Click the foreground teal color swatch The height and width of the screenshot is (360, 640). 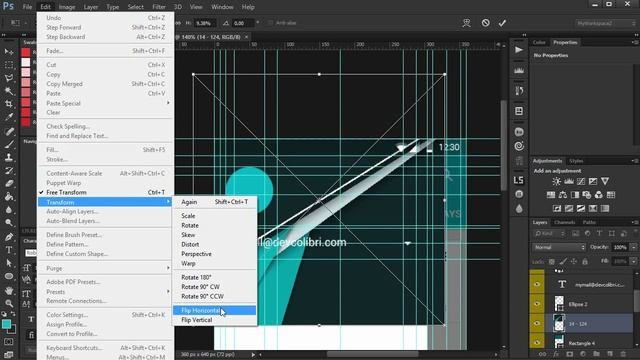point(7,324)
